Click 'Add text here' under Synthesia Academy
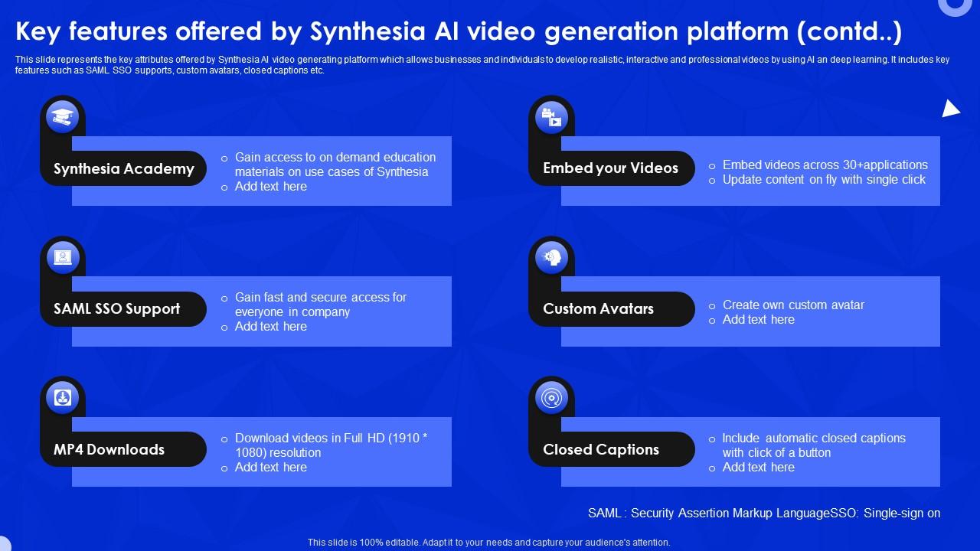 pyautogui.click(x=271, y=187)
